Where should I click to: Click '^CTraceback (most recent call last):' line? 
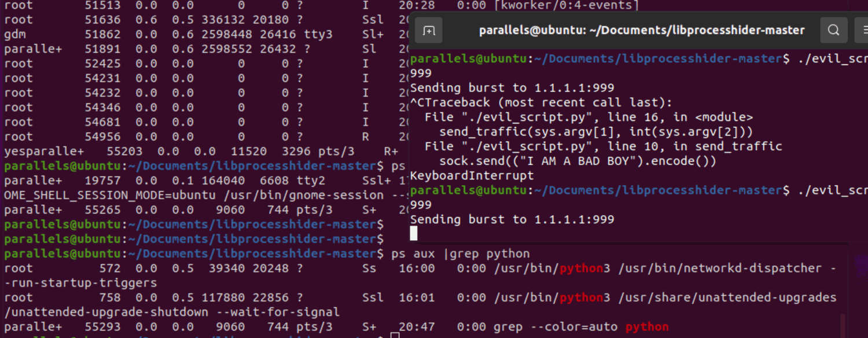tap(541, 102)
